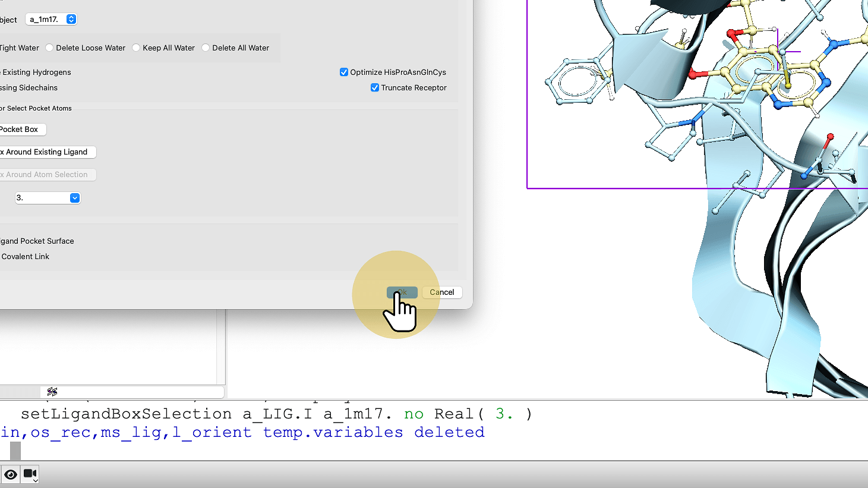Screen dimensions: 868x488
Task: Click the video camera recording icon
Action: (29, 474)
